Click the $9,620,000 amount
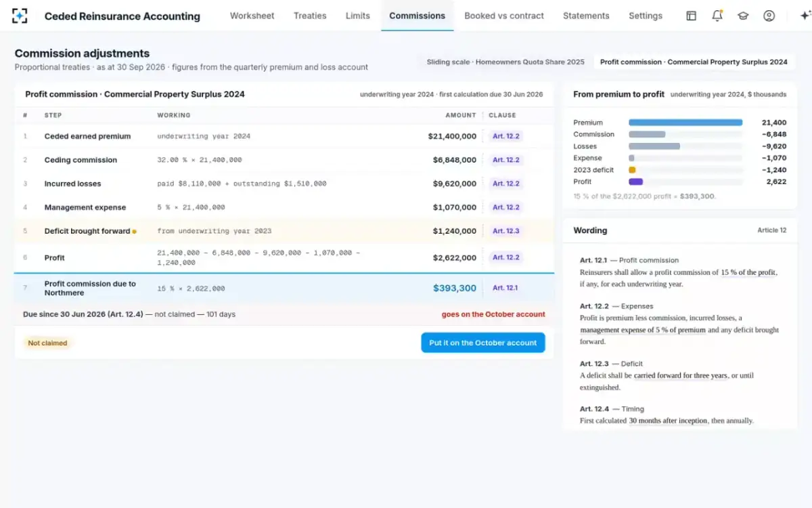Image resolution: width=812 pixels, height=508 pixels. pos(455,184)
